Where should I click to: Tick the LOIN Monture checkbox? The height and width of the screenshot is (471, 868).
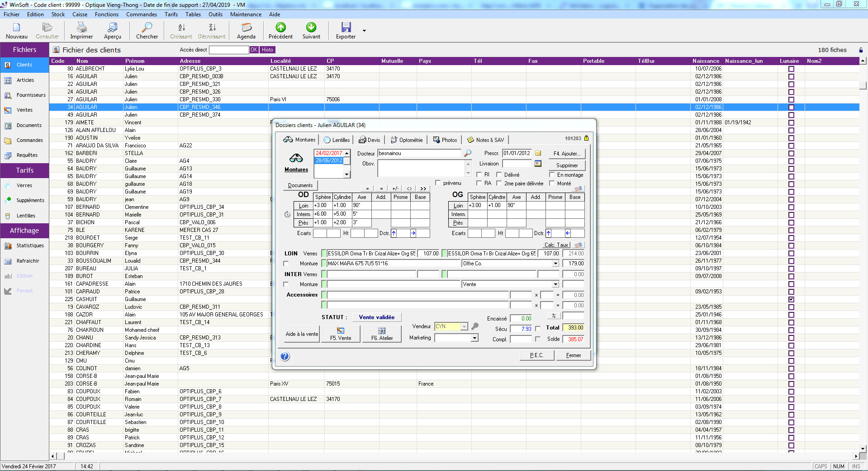coord(286,263)
